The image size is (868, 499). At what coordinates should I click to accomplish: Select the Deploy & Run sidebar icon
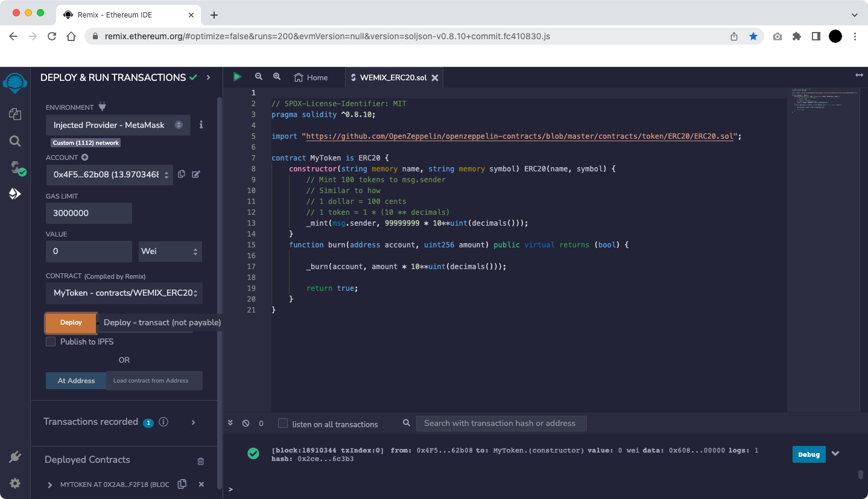[15, 194]
